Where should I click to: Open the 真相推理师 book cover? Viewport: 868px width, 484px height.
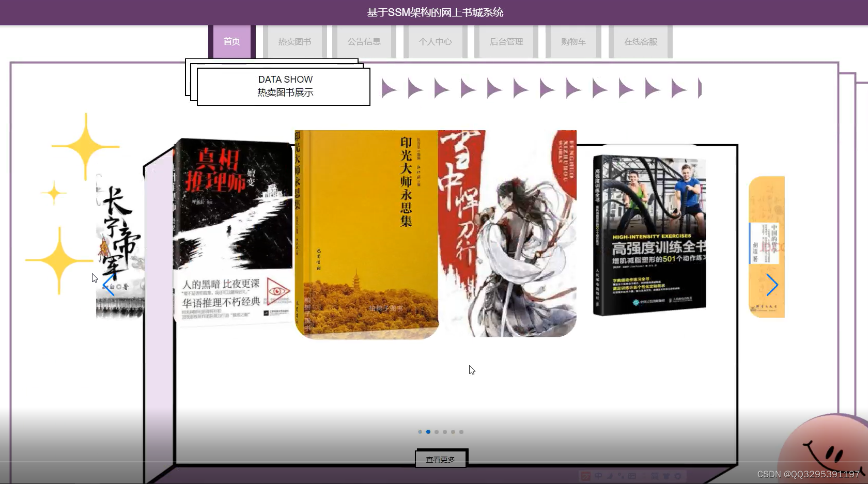click(233, 232)
